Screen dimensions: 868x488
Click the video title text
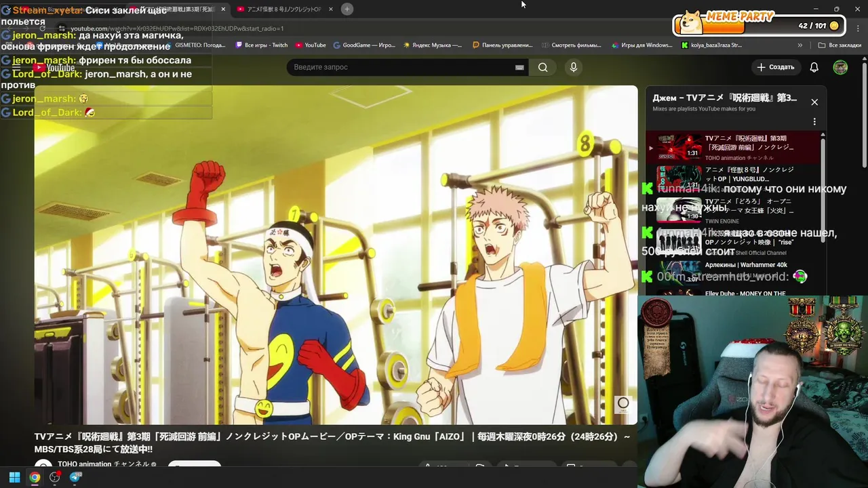coord(332,443)
